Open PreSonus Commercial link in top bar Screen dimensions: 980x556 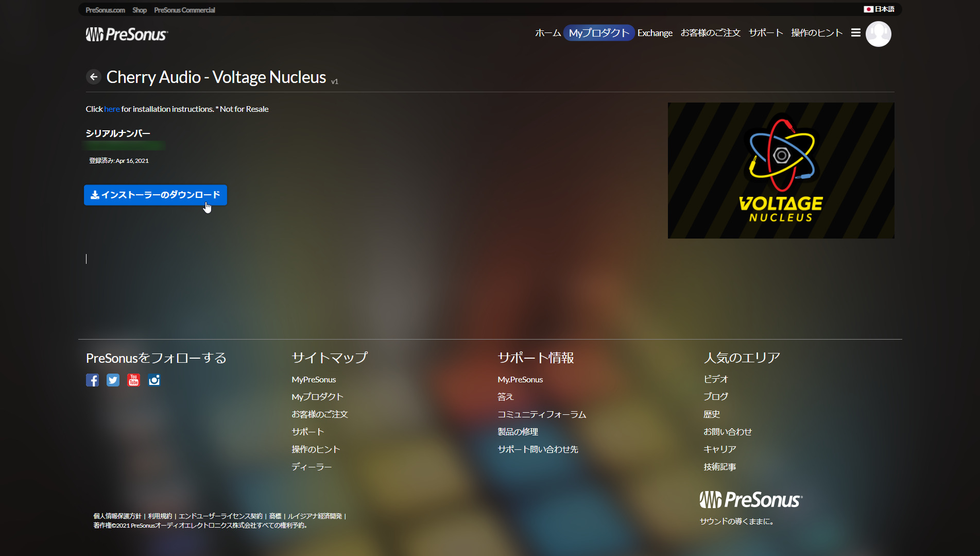(x=184, y=10)
